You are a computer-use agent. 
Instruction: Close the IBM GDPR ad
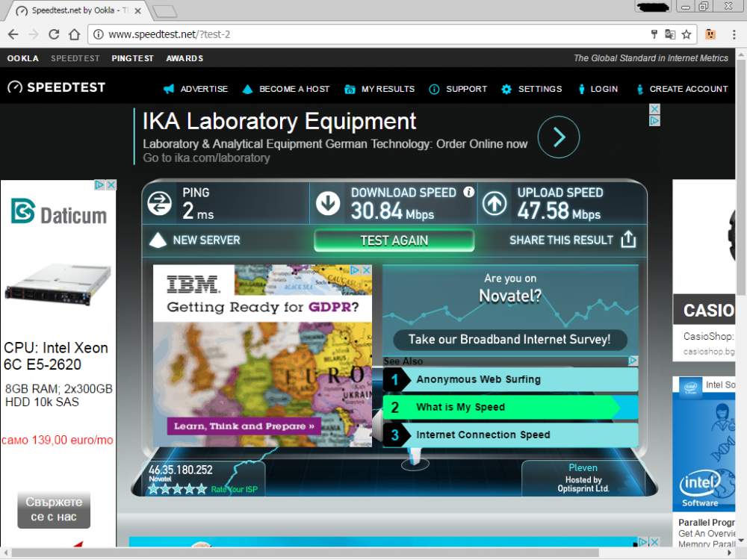[x=366, y=270]
